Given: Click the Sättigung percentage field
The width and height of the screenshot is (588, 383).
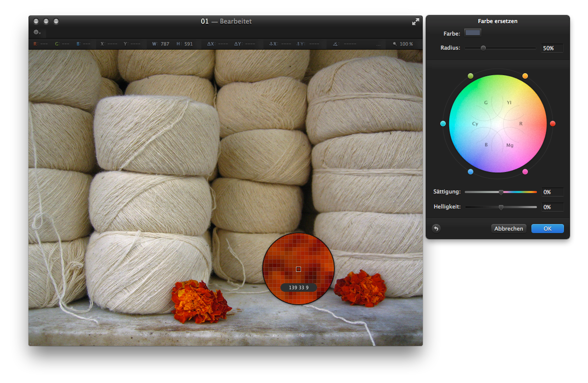Looking at the screenshot, I should pos(552,192).
